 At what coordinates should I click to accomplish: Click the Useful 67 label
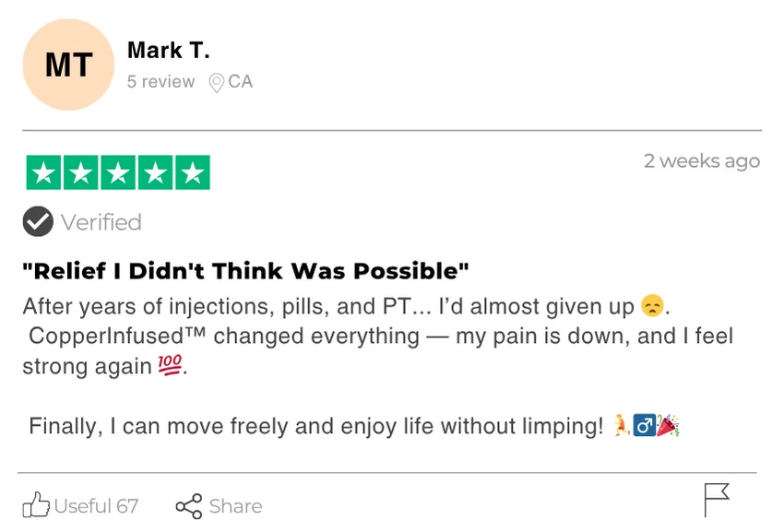click(96, 506)
